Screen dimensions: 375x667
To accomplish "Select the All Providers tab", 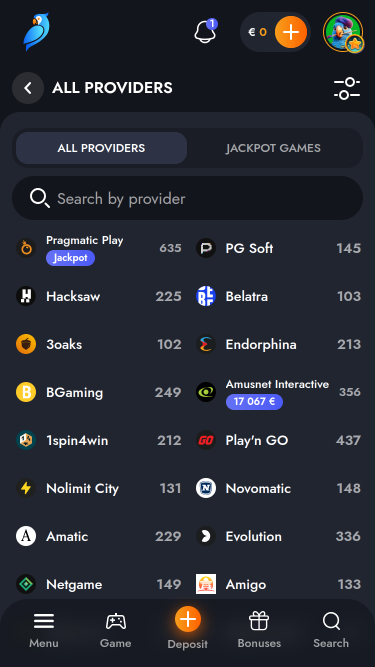I will (x=101, y=148).
